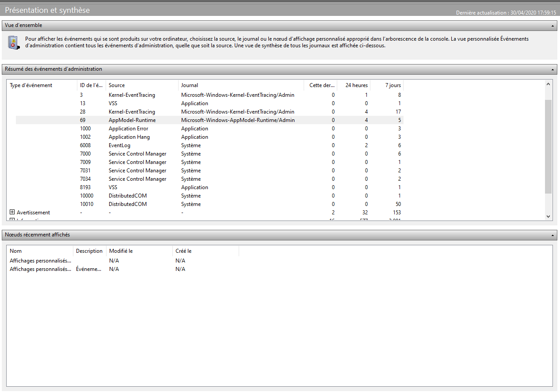560x392 pixels.
Task: Click 7 jours value 50 for DistributedCOM 10010
Action: coord(398,204)
